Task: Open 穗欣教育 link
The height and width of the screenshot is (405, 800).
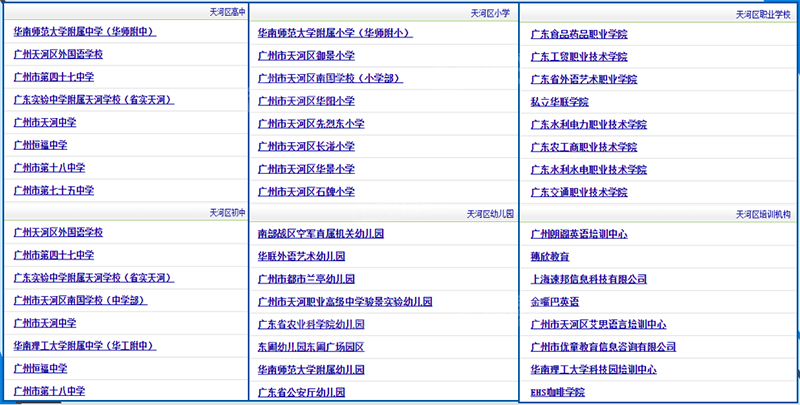Action: click(550, 257)
